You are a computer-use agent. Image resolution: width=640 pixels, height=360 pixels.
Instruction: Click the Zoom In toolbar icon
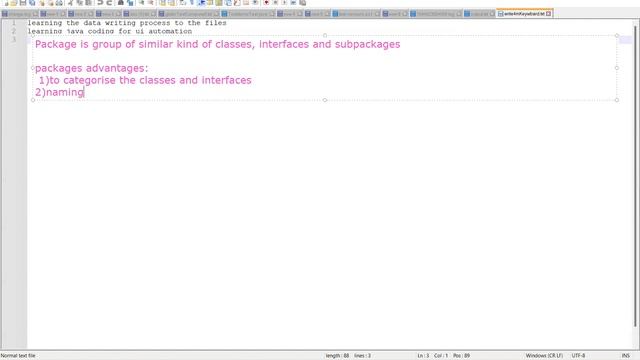click(x=141, y=2)
